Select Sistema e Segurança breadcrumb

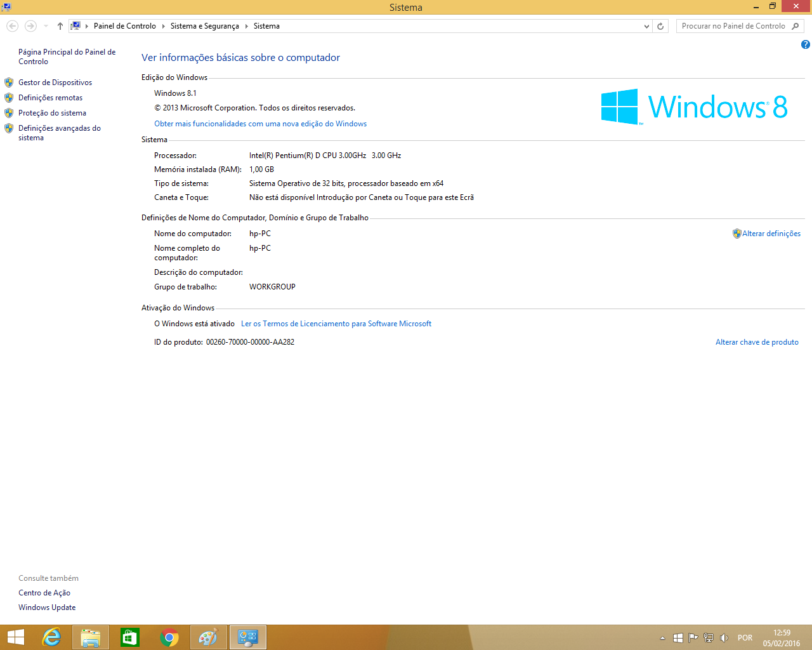205,26
